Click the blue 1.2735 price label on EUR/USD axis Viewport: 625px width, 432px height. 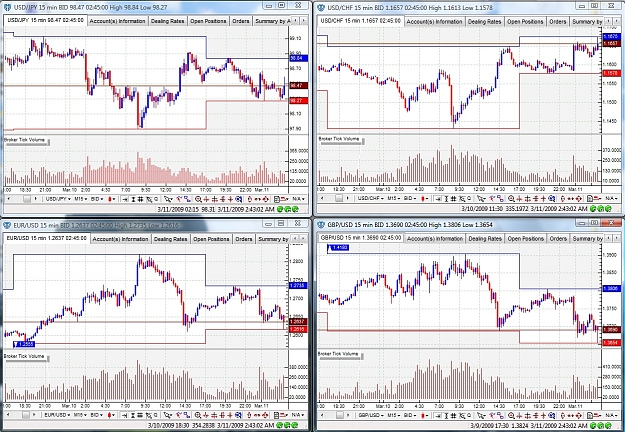(298, 285)
